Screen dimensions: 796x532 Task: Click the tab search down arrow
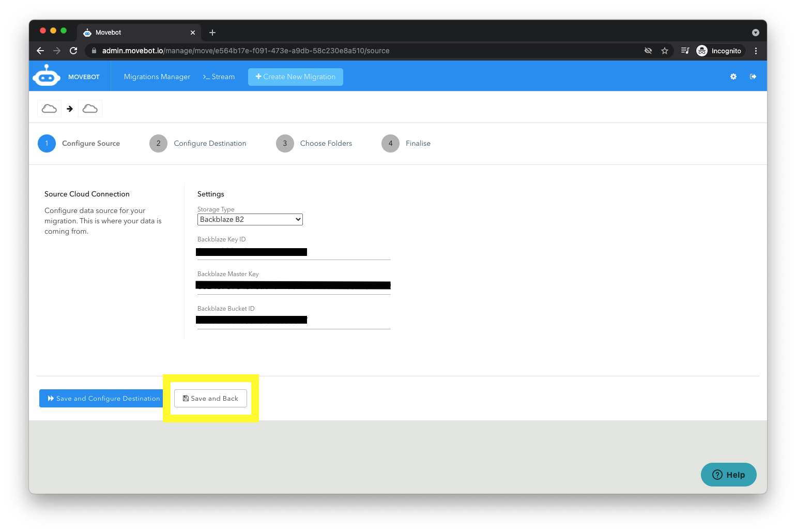point(756,33)
